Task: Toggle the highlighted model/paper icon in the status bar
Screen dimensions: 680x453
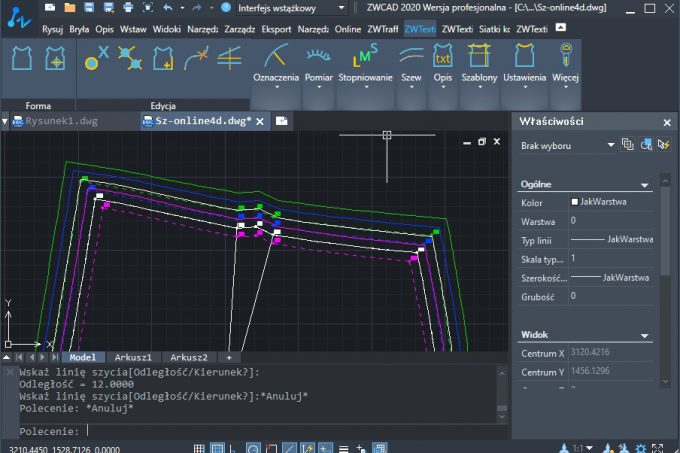Action: 379,448
